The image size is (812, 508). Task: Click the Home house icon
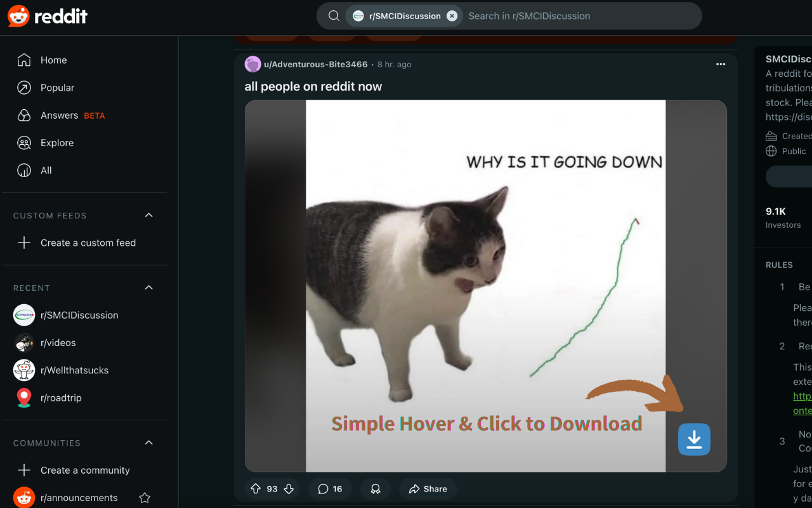coord(24,60)
